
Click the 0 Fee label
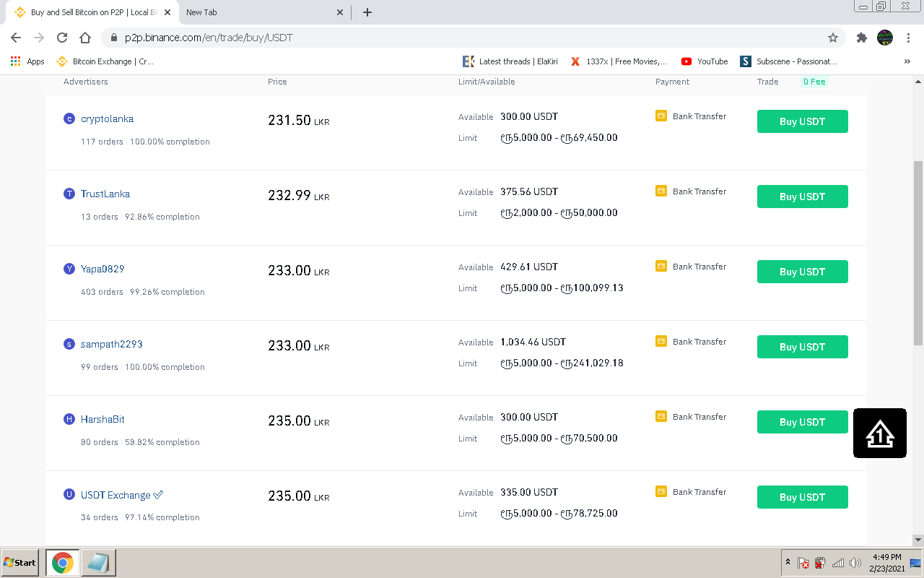[x=814, y=82]
